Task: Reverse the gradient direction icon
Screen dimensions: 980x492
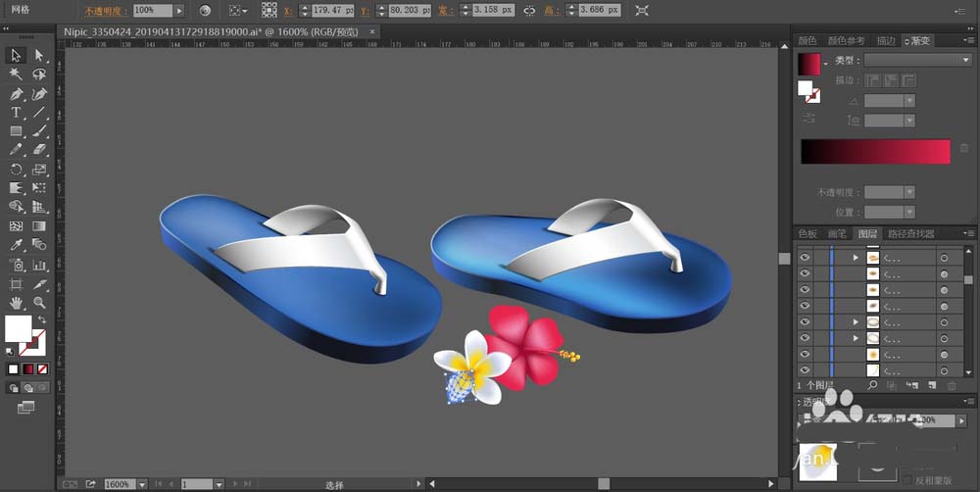Action: (x=809, y=118)
